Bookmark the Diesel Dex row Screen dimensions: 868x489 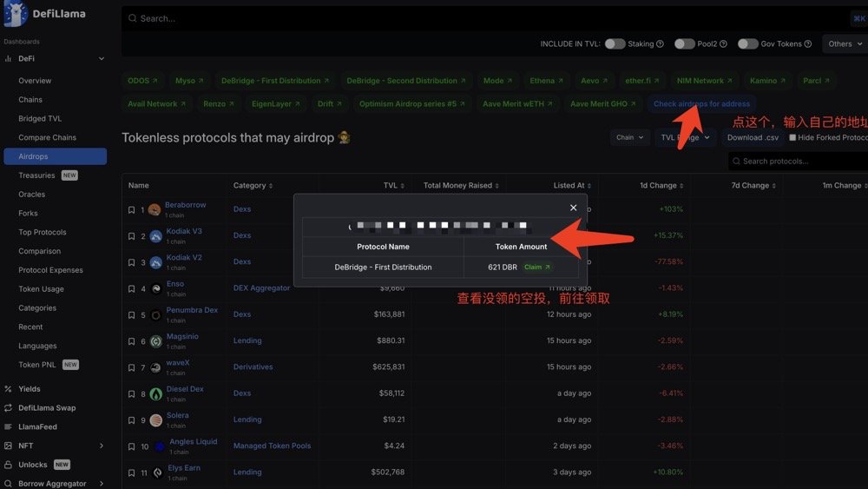click(x=131, y=393)
